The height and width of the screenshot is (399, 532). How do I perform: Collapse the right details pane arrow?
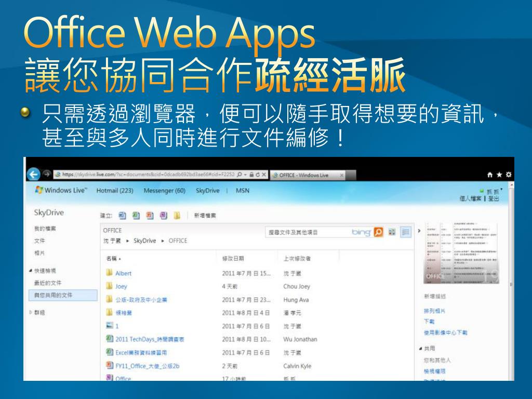click(x=419, y=231)
